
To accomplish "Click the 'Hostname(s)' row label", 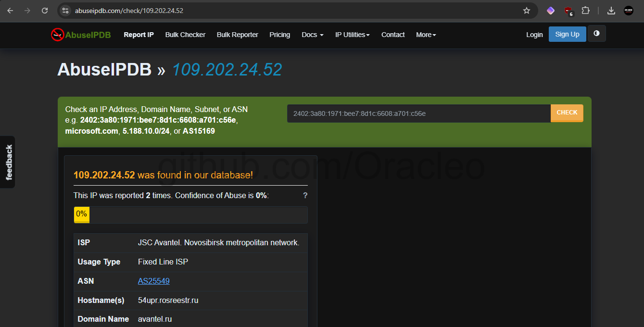I will [x=101, y=300].
